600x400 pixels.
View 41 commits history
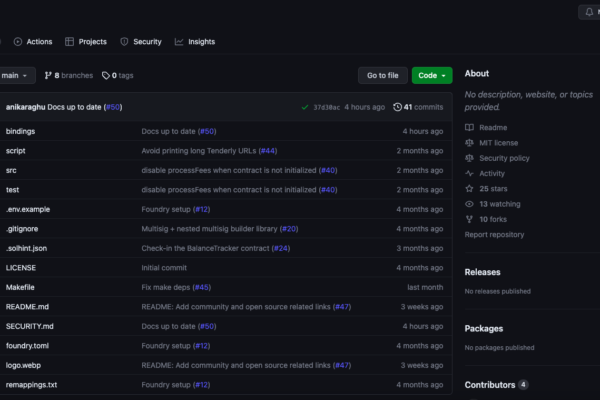(x=418, y=107)
